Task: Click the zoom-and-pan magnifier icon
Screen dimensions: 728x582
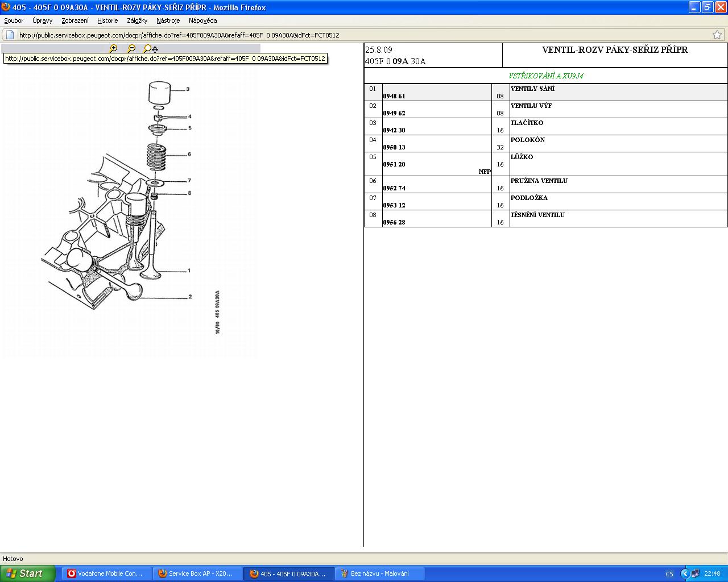Action: [x=150, y=49]
